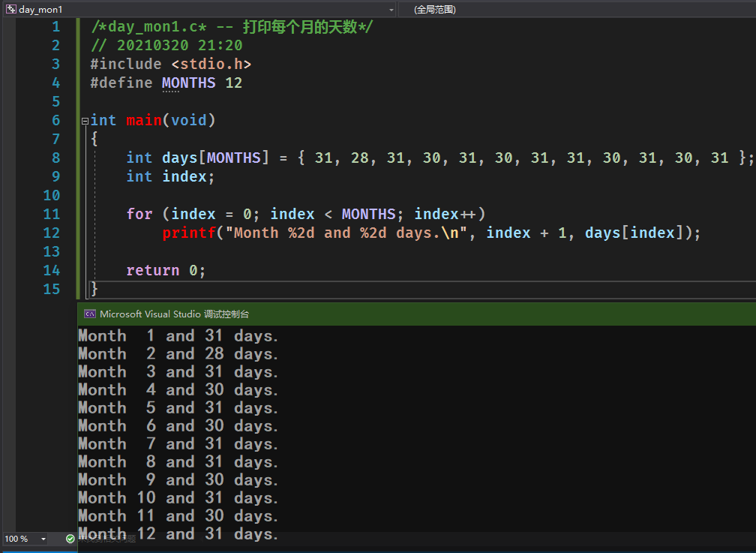Click the 100 % zoom value field
This screenshot has height=553, width=756.
(20, 539)
